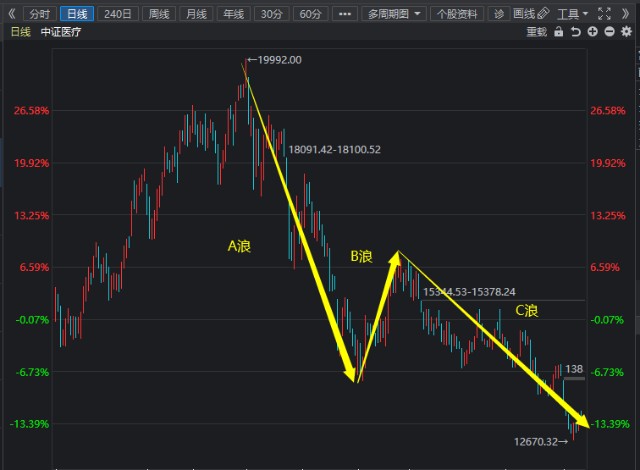Select the 日线 daily period
This screenshot has height=470, width=640.
[x=76, y=14]
